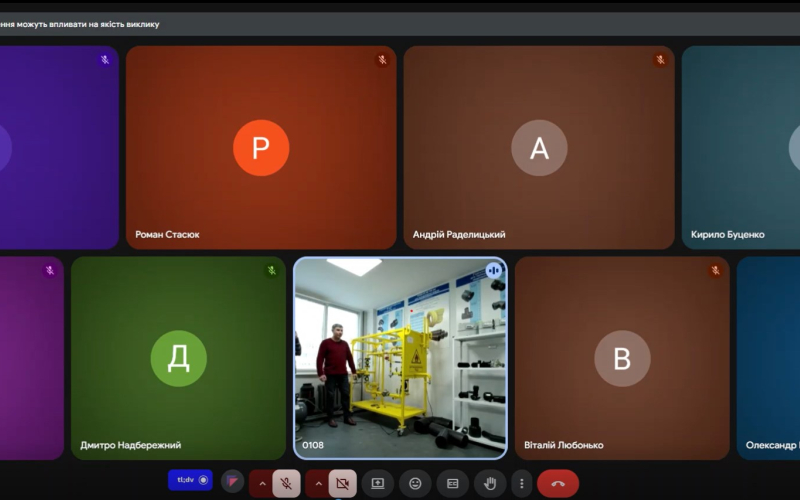Select Кирило Буценко participant tile

pyautogui.click(x=740, y=148)
